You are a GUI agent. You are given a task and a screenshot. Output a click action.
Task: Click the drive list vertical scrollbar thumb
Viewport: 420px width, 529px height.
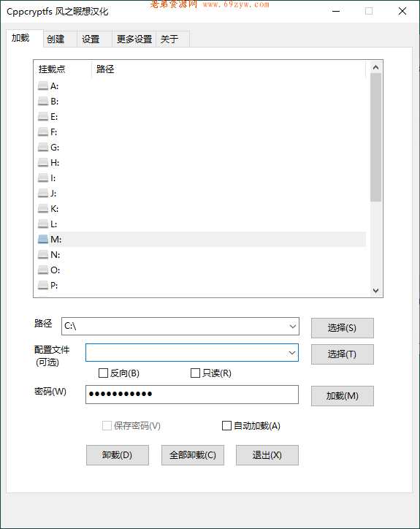point(375,137)
